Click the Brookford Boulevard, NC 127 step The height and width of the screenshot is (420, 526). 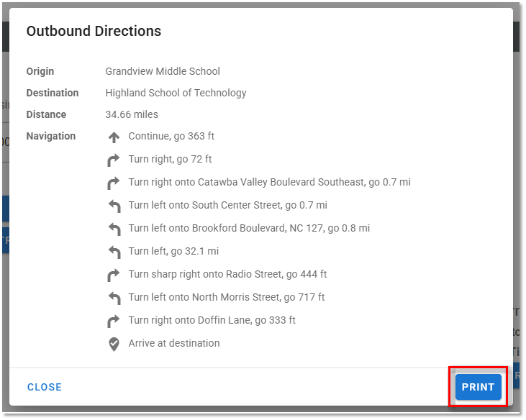pos(249,228)
